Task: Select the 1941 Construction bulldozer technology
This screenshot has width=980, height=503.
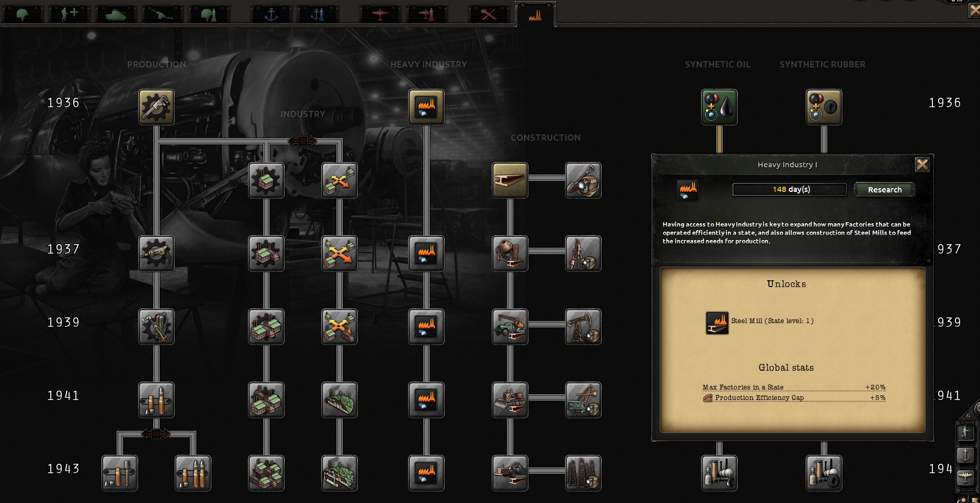Action: 510,400
